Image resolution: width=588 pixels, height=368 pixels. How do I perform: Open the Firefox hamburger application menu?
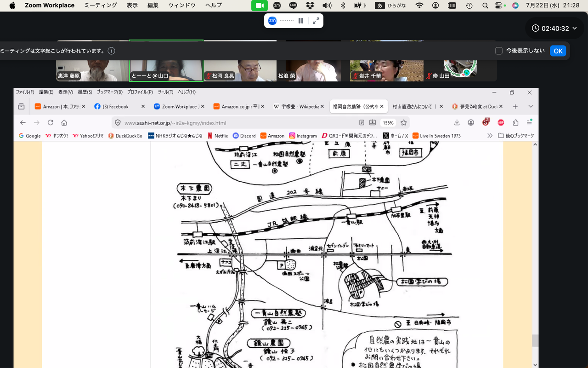[530, 123]
